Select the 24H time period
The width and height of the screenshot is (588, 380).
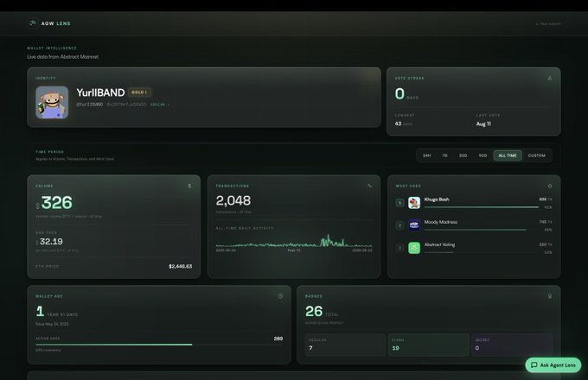[427, 155]
